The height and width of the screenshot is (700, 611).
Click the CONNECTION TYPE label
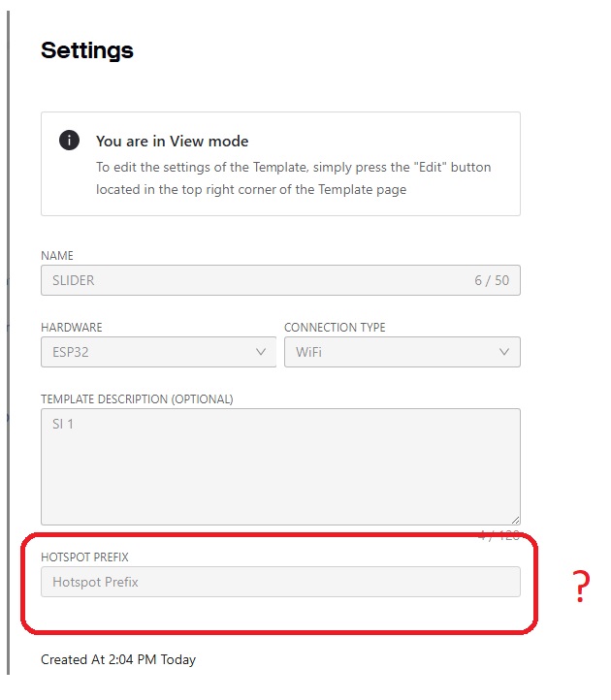click(x=335, y=328)
